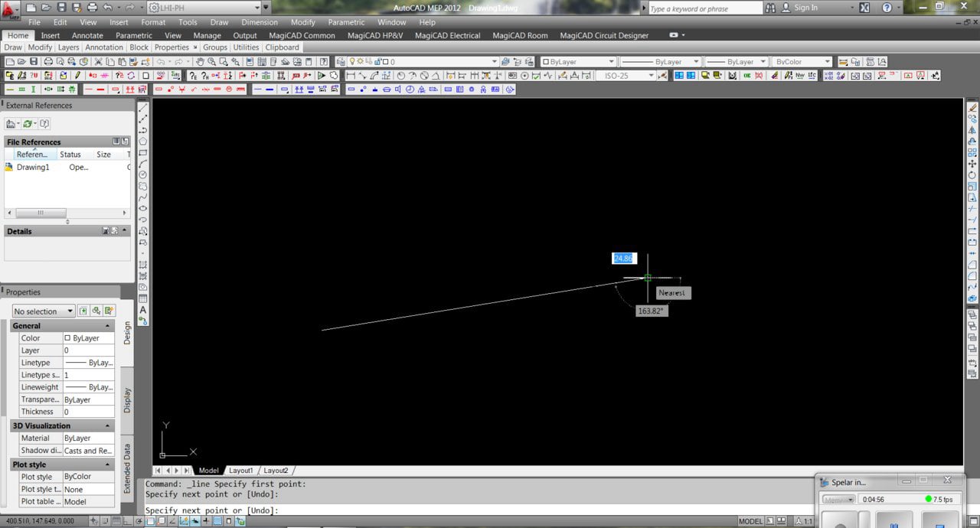Open the ByColor plot style dropdown in toolbar
This screenshot has height=528, width=980.
802,62
